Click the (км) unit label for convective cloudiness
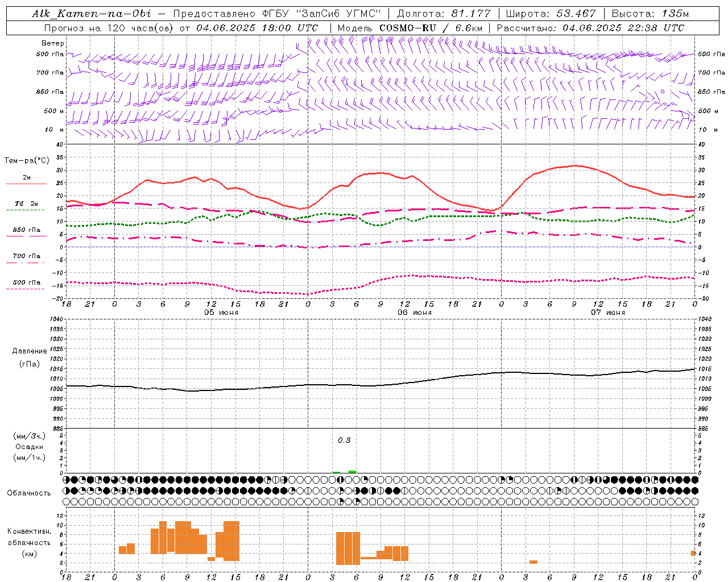The height and width of the screenshot is (582, 728). (29, 554)
